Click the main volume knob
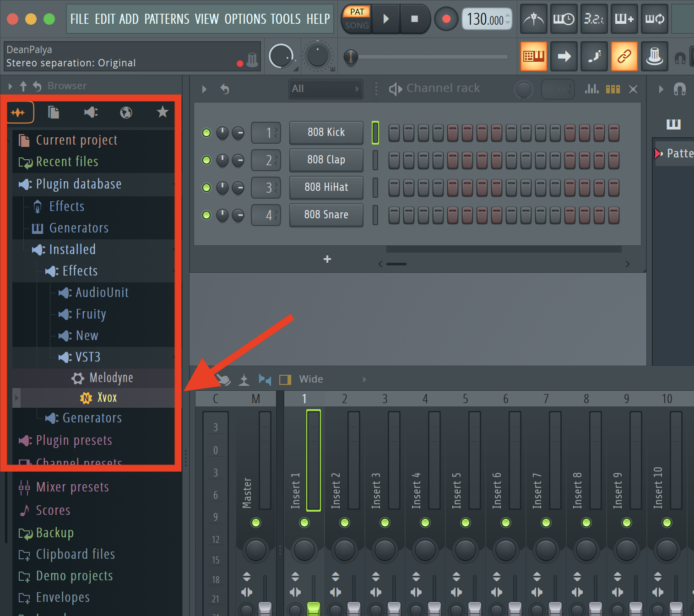Viewport: 694px width, 616px height. tap(281, 56)
